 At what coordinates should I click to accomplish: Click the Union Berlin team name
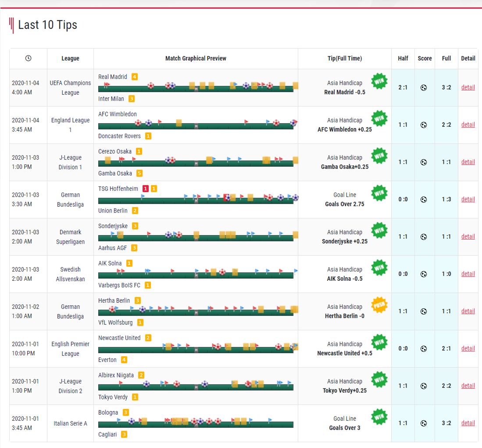tap(113, 211)
